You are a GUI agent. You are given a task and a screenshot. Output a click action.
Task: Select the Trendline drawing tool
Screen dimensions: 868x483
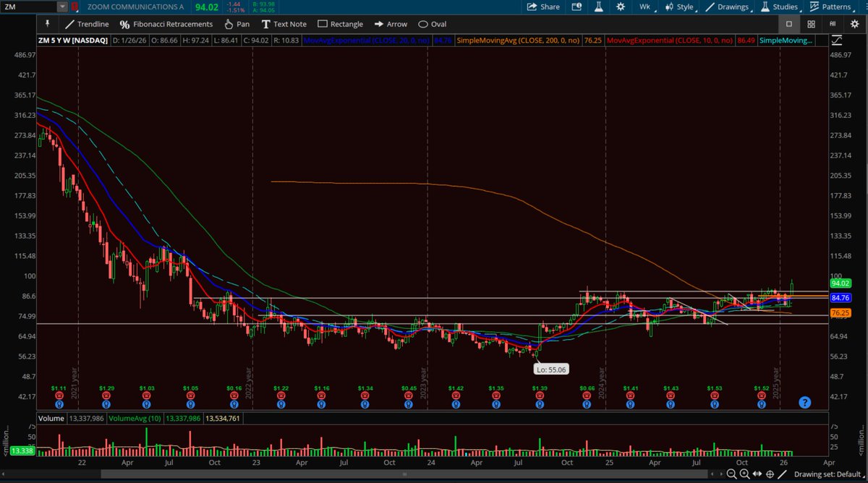pyautogui.click(x=87, y=24)
